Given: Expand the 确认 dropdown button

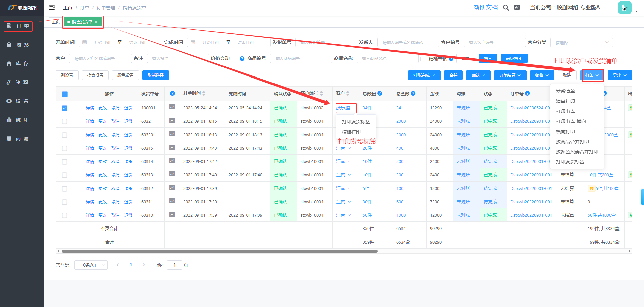Looking at the screenshot, I should click(478, 75).
